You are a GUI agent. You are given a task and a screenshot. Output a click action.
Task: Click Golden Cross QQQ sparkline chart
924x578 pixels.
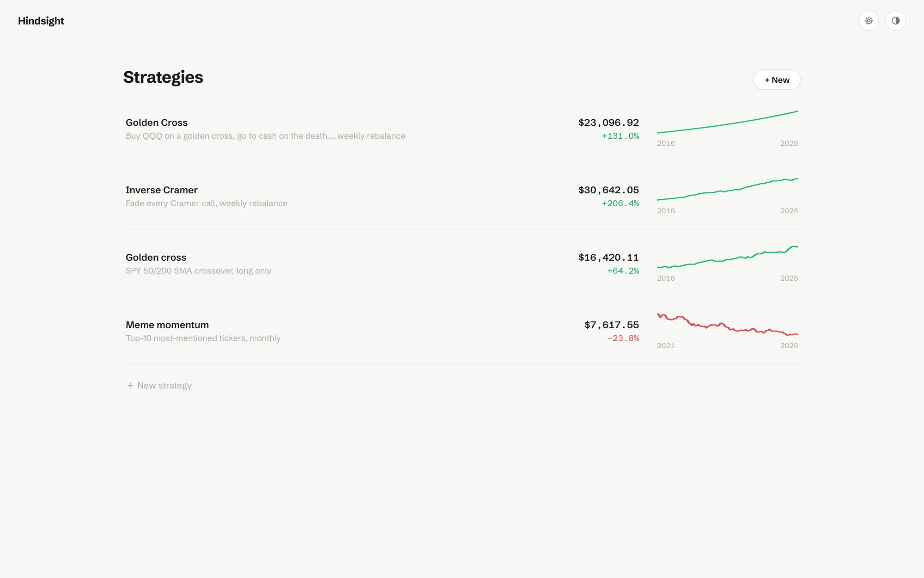[x=727, y=122]
